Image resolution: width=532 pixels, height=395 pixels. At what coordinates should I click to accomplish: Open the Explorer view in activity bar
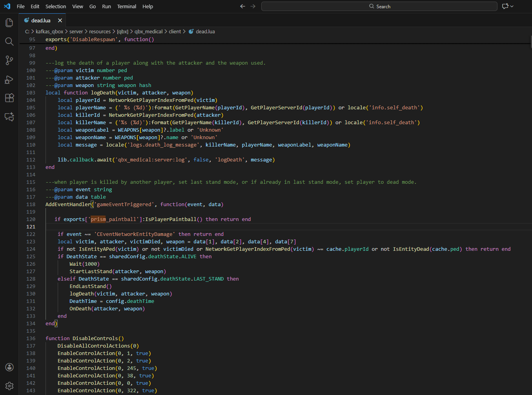(x=9, y=23)
